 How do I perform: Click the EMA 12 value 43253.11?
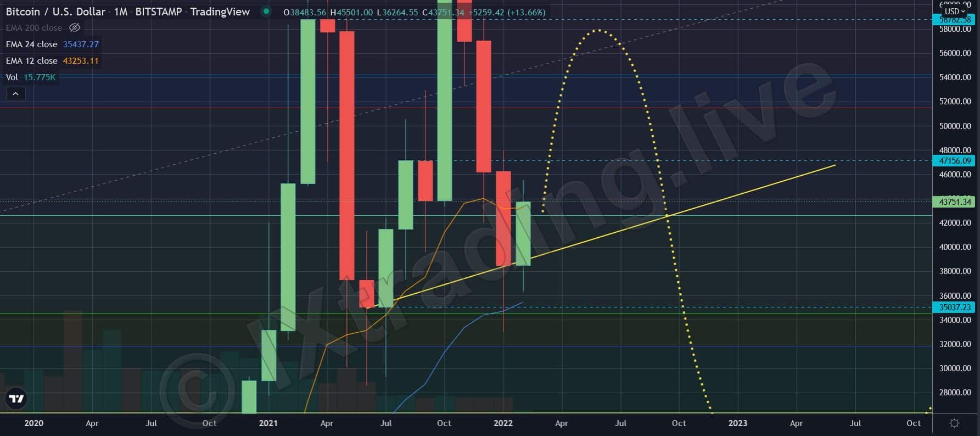tap(81, 60)
